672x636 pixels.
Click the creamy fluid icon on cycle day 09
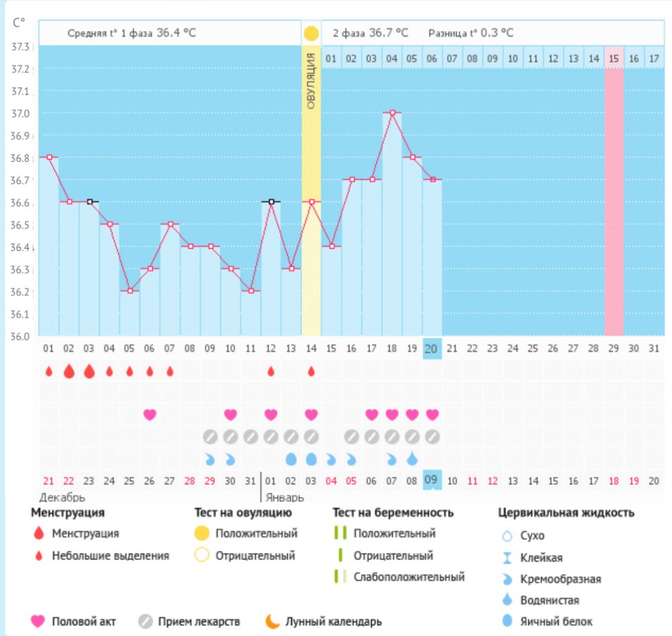(x=210, y=459)
